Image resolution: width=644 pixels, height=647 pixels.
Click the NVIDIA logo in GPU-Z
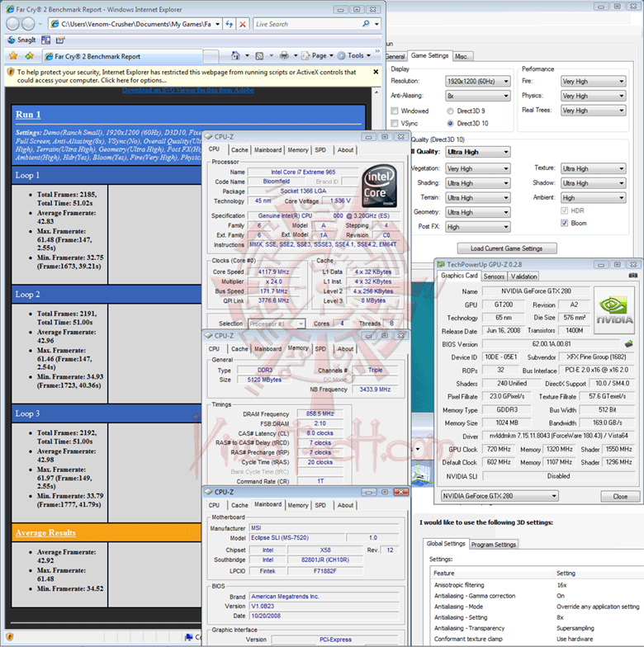coord(614,310)
